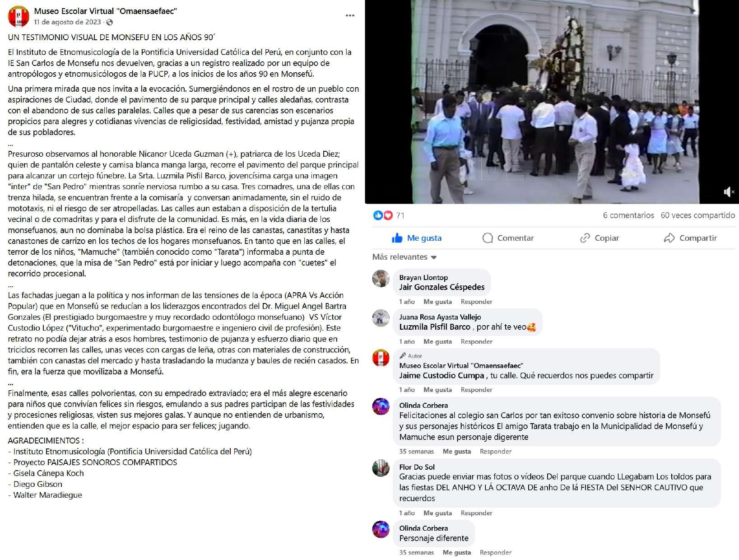Share the post via Compartir
739x560 pixels.
coord(690,238)
